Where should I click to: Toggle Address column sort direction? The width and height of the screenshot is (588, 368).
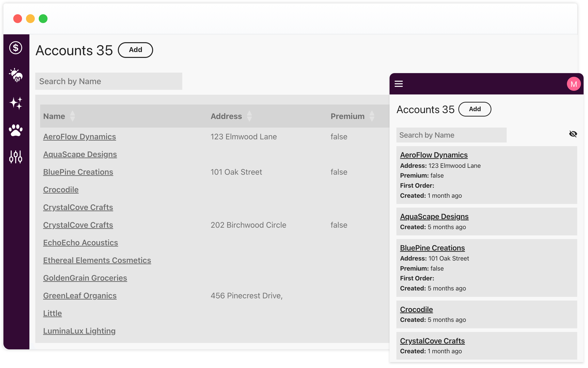250,116
